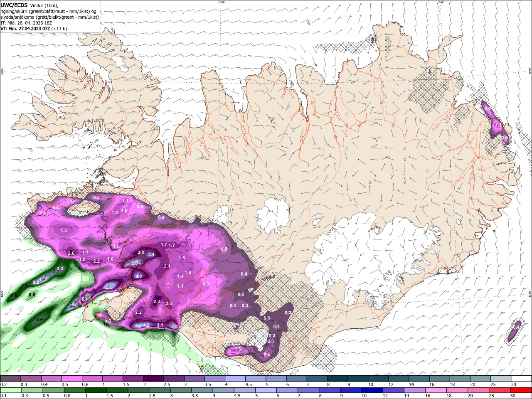This screenshot has width=532, height=399.
Task: Click the '20W' longitude label at top
Action: pyautogui.click(x=221, y=2)
